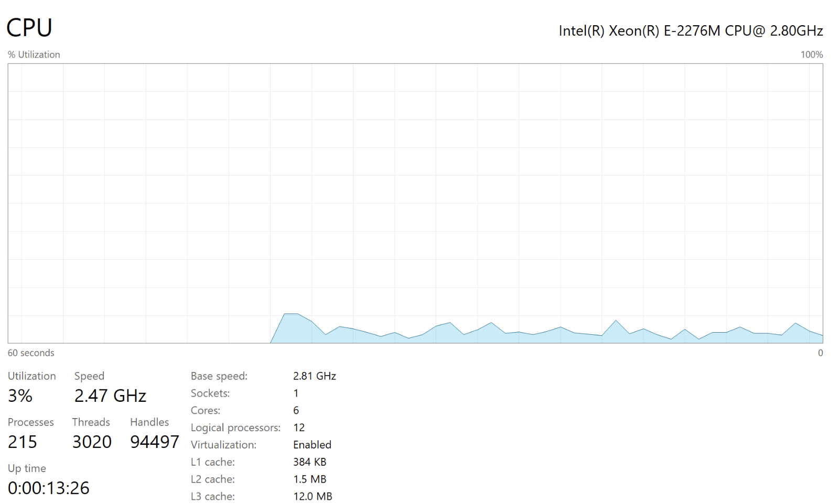Click the L1 cache: label
The height and width of the screenshot is (504, 839).
213,462
